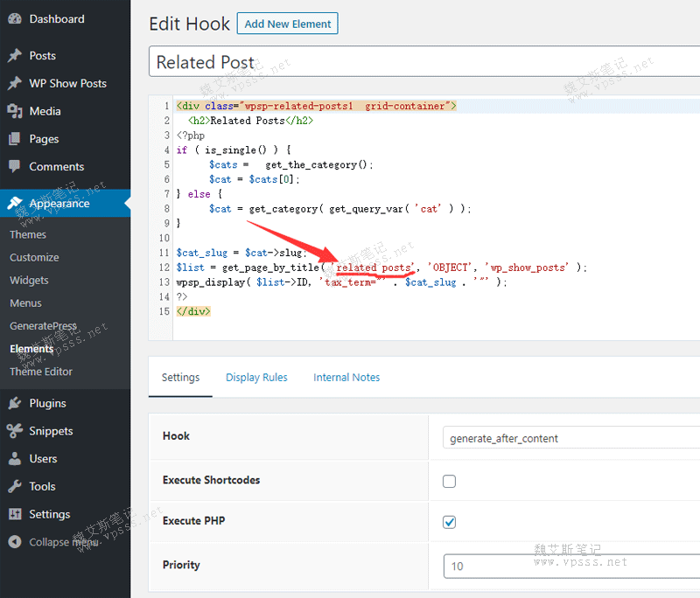Click the Execute Shortcodes setting label
This screenshot has width=700, height=598.
(x=211, y=480)
